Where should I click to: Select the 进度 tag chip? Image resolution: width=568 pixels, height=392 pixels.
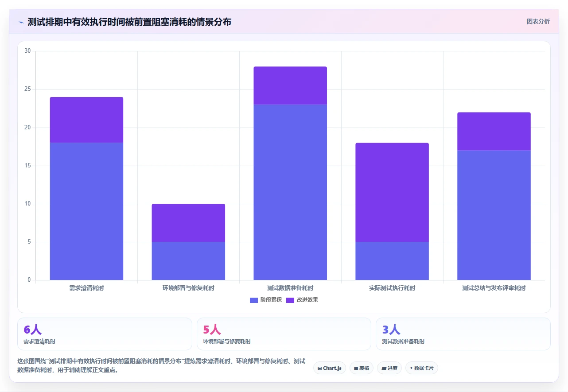pyautogui.click(x=389, y=368)
